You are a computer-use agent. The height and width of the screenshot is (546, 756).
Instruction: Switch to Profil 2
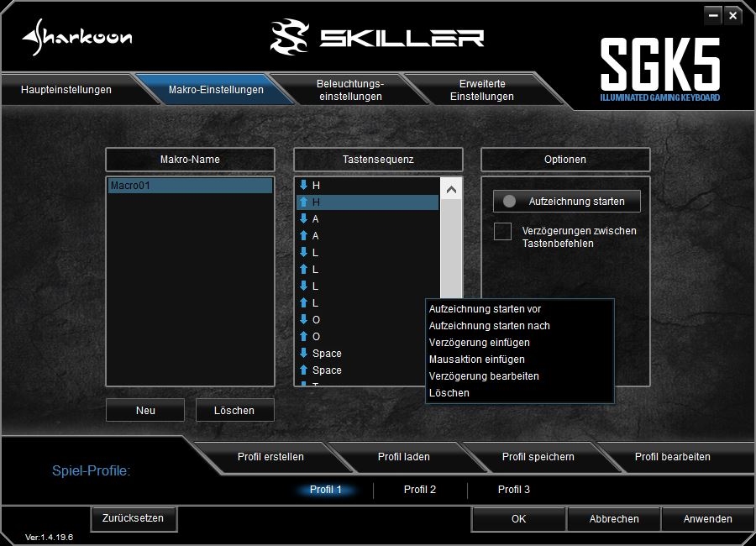pos(420,490)
